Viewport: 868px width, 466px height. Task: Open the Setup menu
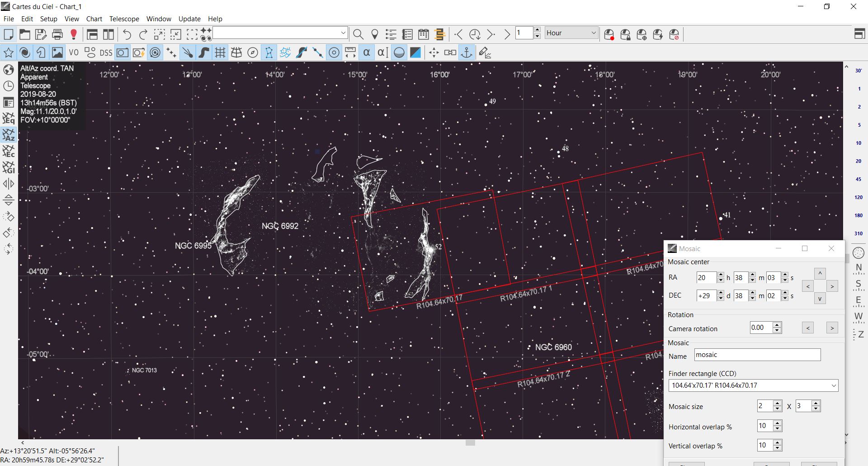pyautogui.click(x=49, y=19)
